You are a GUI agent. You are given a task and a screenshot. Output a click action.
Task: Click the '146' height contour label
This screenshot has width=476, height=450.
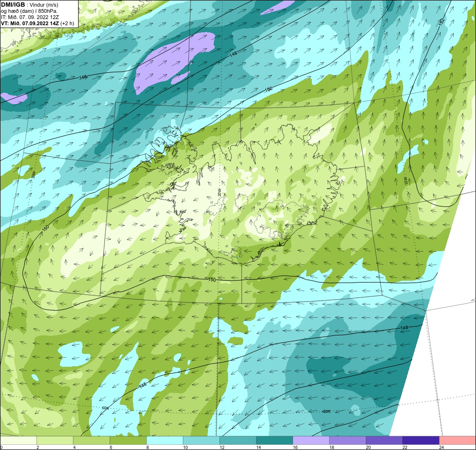[x=83, y=77]
